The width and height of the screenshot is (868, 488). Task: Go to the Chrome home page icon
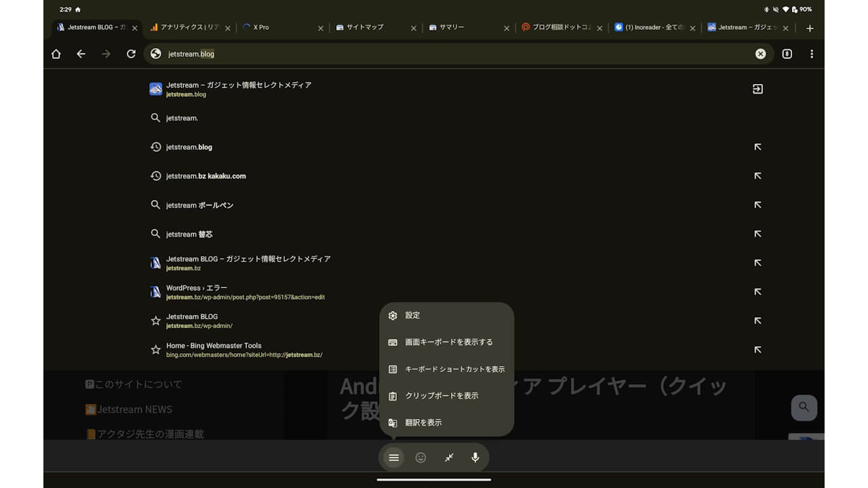point(56,54)
